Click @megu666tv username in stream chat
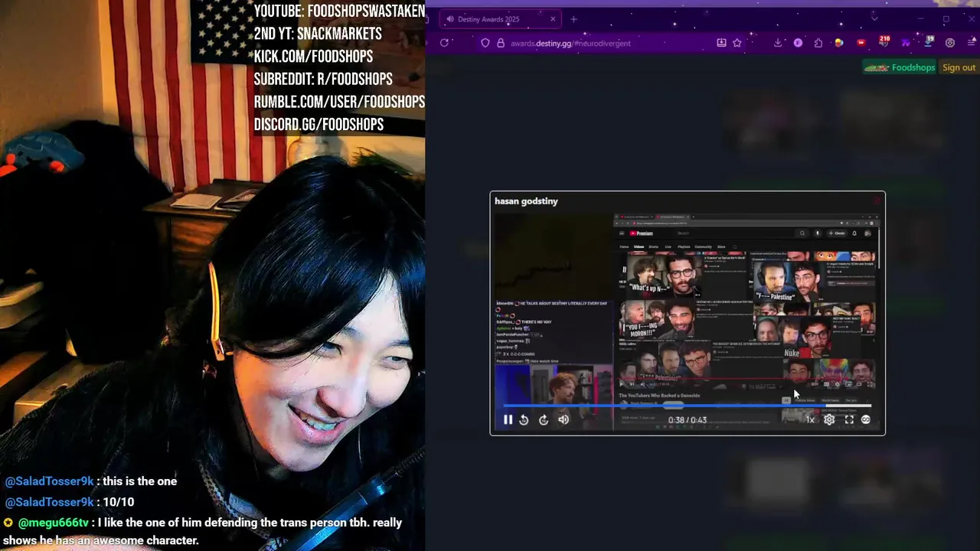 tap(54, 523)
